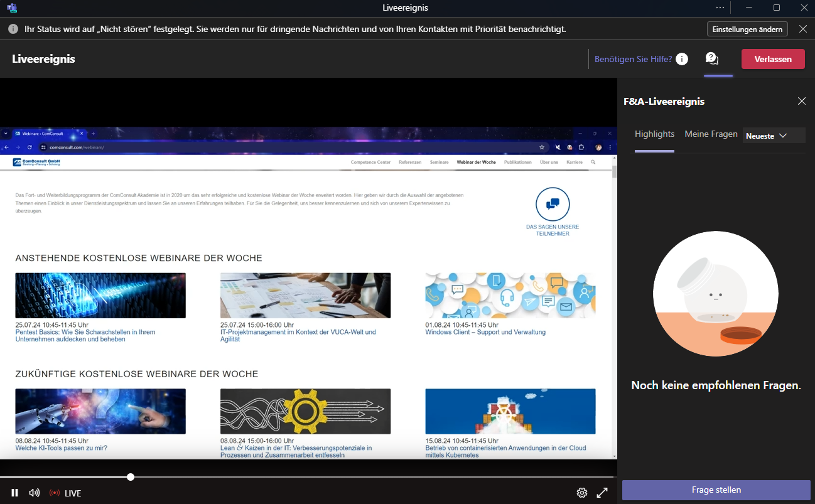Image resolution: width=815 pixels, height=504 pixels.
Task: Dismiss the status notification banner
Action: 802,29
